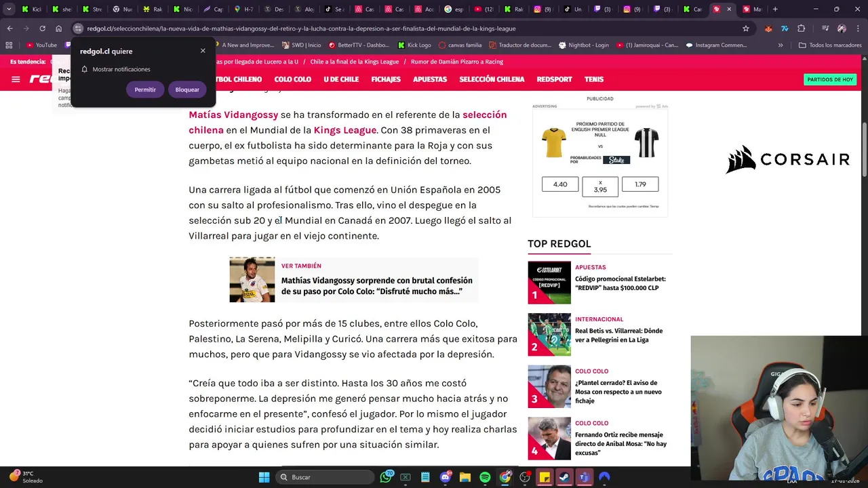The width and height of the screenshot is (868, 488).
Task: Go back with browser back arrow
Action: coord(9,28)
